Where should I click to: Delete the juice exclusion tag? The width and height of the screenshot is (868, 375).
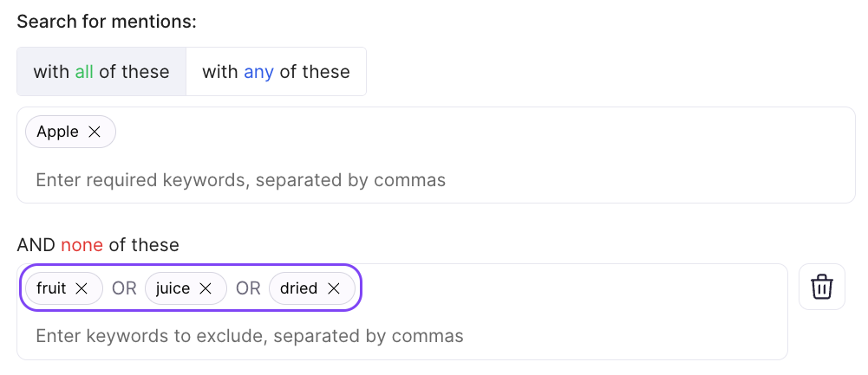click(206, 288)
